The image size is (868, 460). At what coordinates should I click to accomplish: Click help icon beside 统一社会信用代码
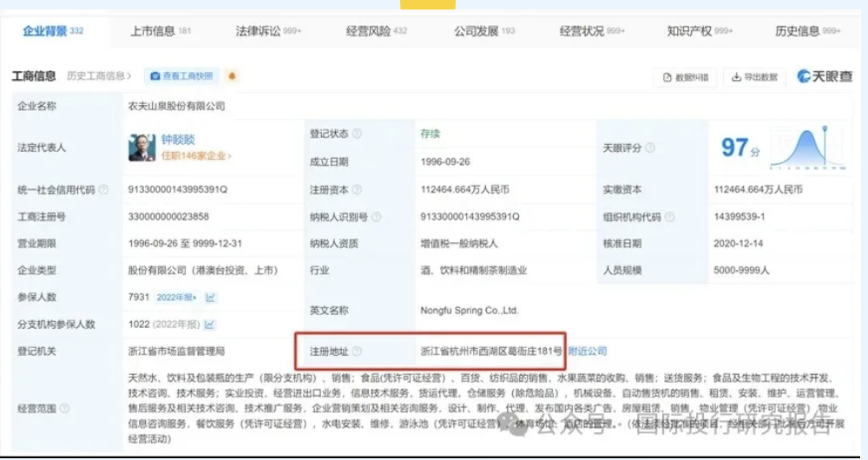103,190
